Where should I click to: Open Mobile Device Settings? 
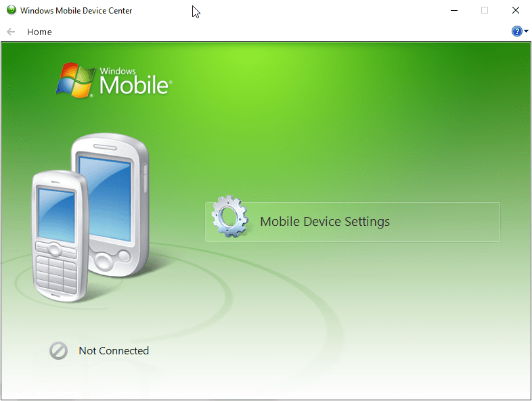click(352, 222)
